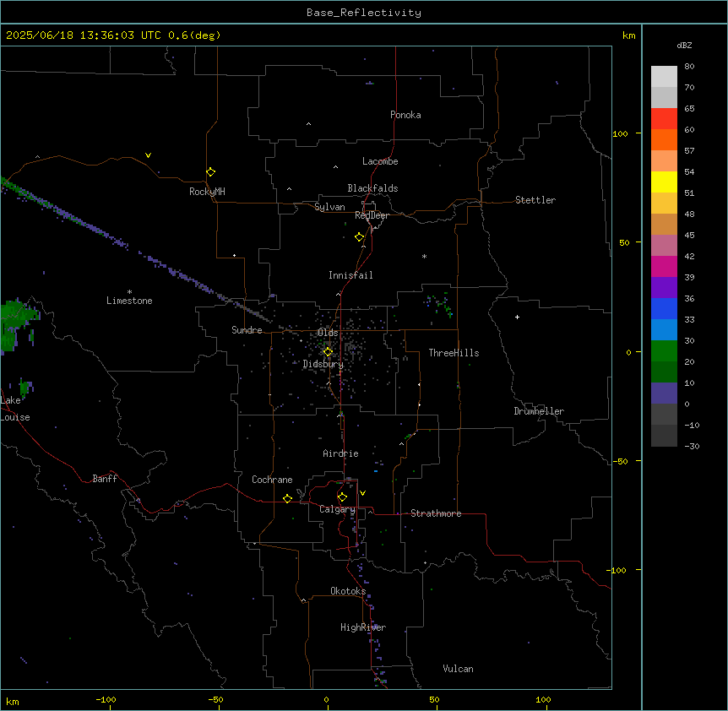Image resolution: width=728 pixels, height=711 pixels.
Task: Click the green 30 dBZ legend color
Action: coord(664,351)
